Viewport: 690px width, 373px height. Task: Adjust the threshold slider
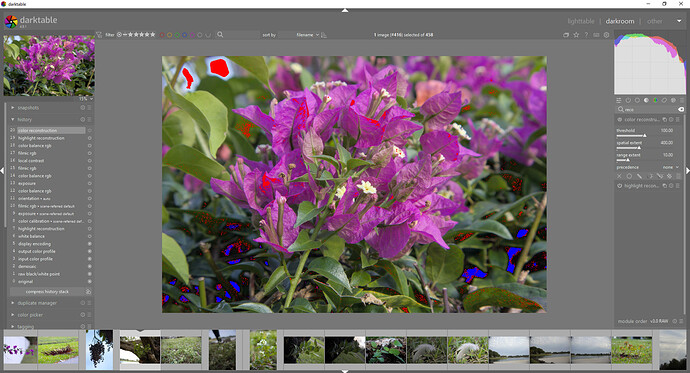point(631,135)
